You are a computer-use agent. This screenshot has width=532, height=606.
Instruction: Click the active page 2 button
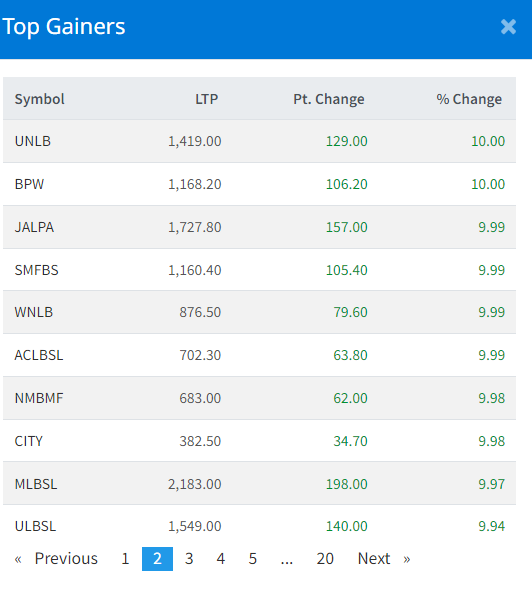(x=157, y=559)
